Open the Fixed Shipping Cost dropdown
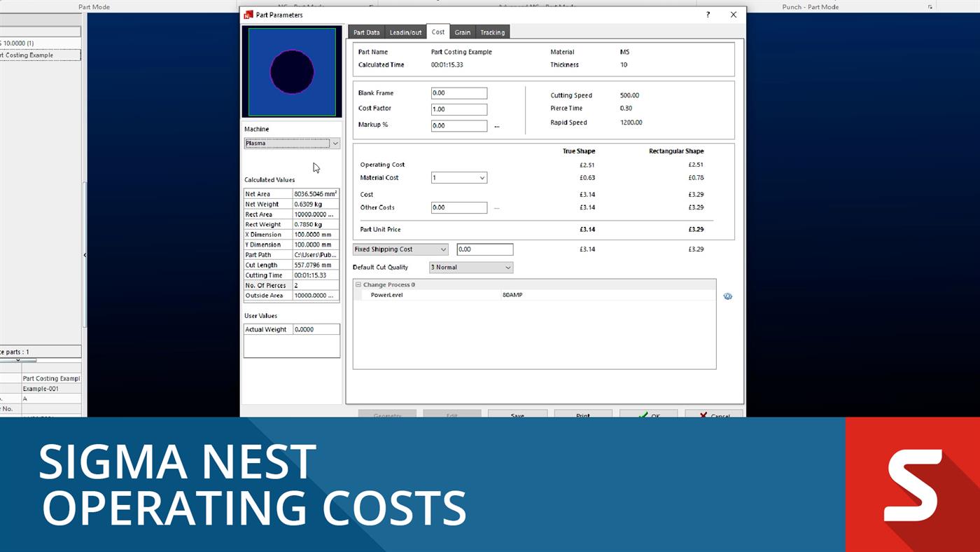980x552 pixels. pos(443,249)
